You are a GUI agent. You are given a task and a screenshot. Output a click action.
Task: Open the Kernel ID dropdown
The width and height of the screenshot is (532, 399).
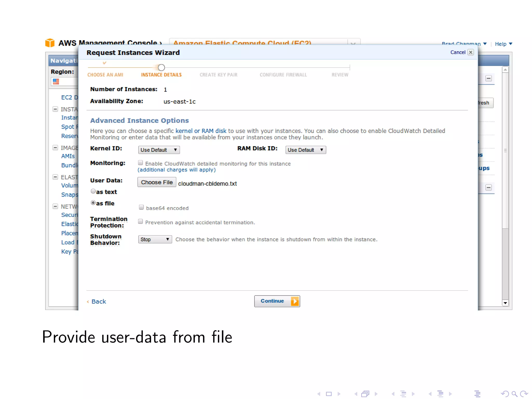tap(159, 150)
